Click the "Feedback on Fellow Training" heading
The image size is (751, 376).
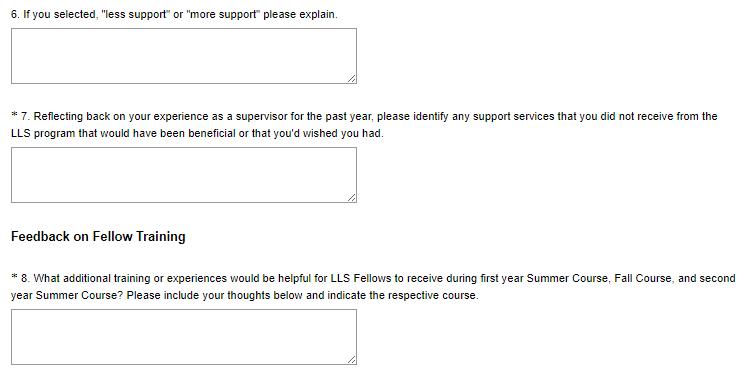98,237
